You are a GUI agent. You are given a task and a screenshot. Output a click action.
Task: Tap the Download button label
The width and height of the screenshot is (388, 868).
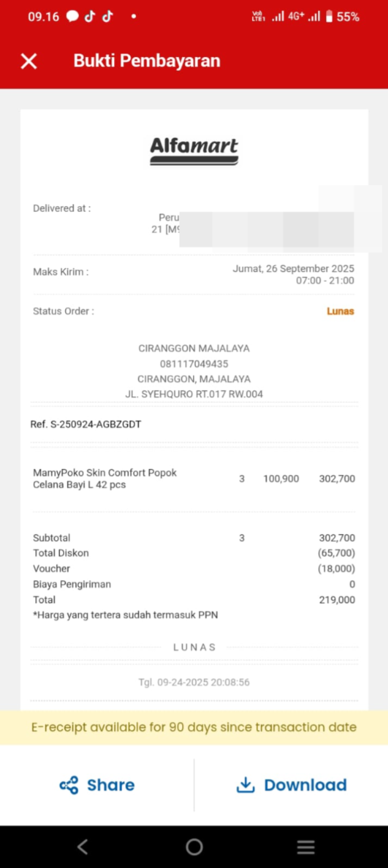(x=305, y=785)
